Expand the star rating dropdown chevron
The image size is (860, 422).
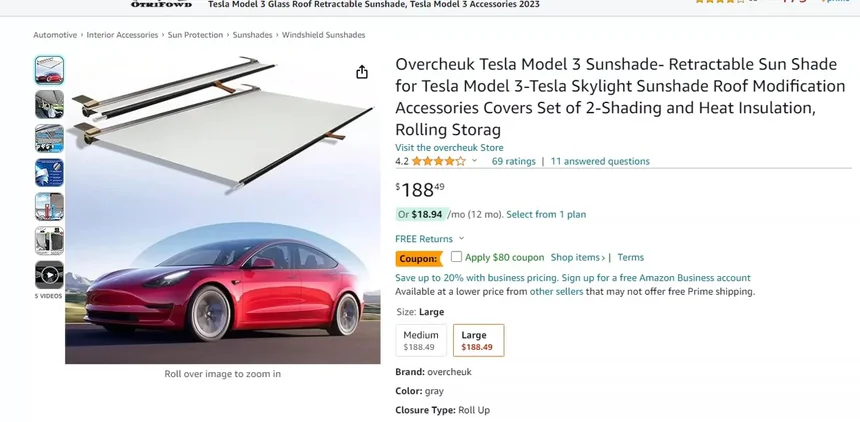[x=474, y=161]
